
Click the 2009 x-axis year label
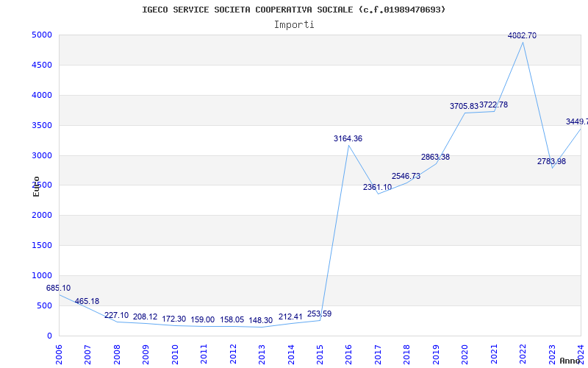click(x=146, y=354)
